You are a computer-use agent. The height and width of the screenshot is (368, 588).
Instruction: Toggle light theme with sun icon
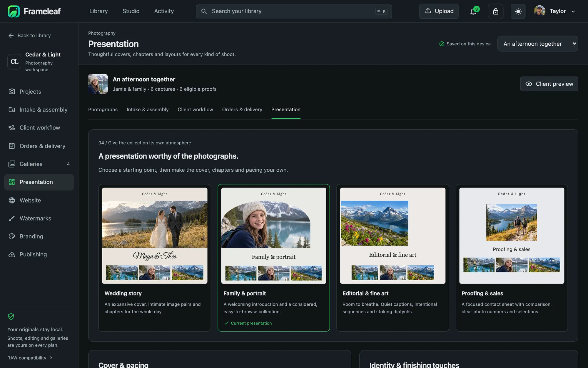coord(518,11)
